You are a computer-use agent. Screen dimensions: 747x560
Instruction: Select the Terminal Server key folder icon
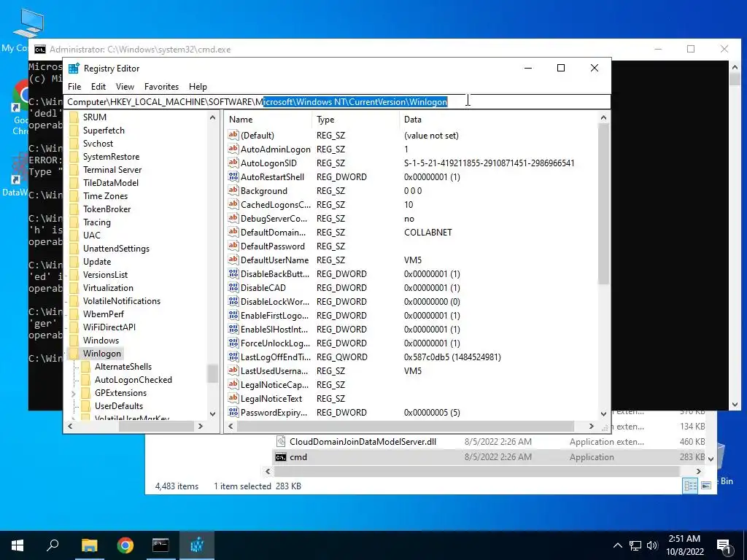click(x=74, y=169)
